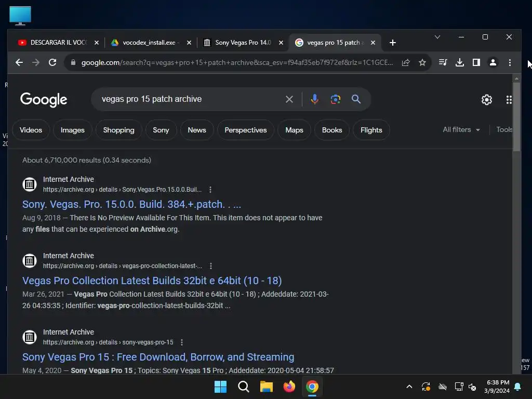Filter results by Images

(x=73, y=130)
